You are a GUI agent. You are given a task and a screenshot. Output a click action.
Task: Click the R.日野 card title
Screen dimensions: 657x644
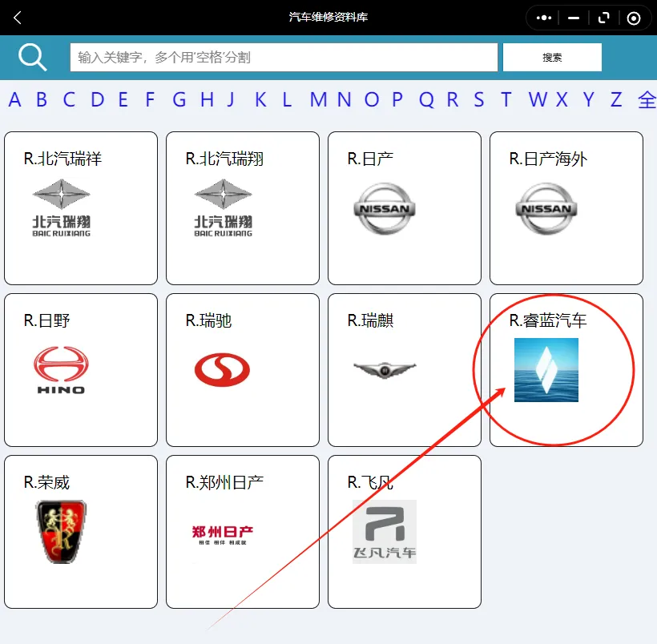tap(47, 321)
